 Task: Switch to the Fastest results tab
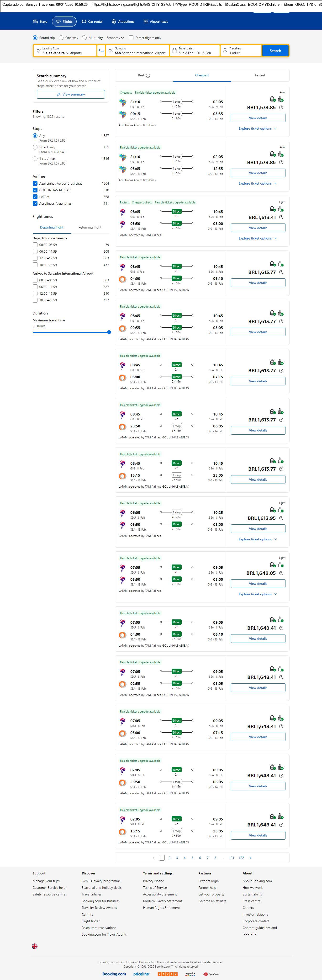pyautogui.click(x=260, y=75)
